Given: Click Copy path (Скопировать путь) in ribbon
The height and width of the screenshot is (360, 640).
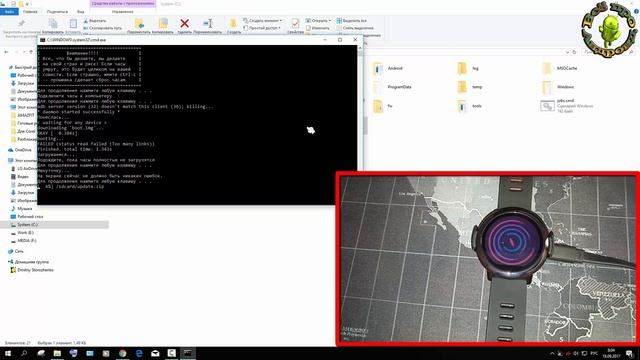Looking at the screenshot, I should pyautogui.click(x=102, y=28).
